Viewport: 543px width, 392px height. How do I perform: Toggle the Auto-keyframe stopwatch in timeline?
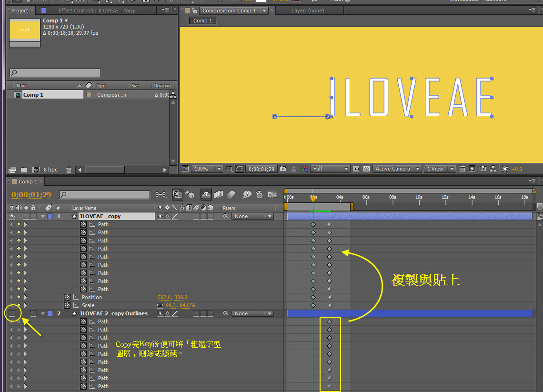(260, 195)
